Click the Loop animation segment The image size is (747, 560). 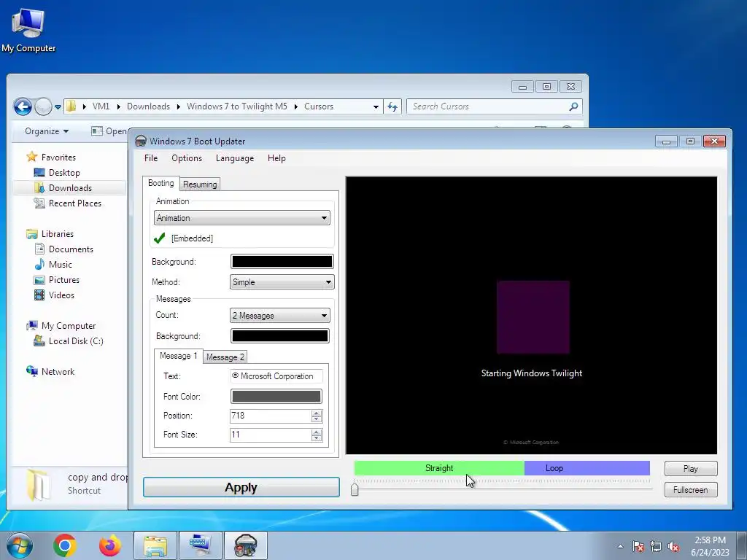(587, 468)
